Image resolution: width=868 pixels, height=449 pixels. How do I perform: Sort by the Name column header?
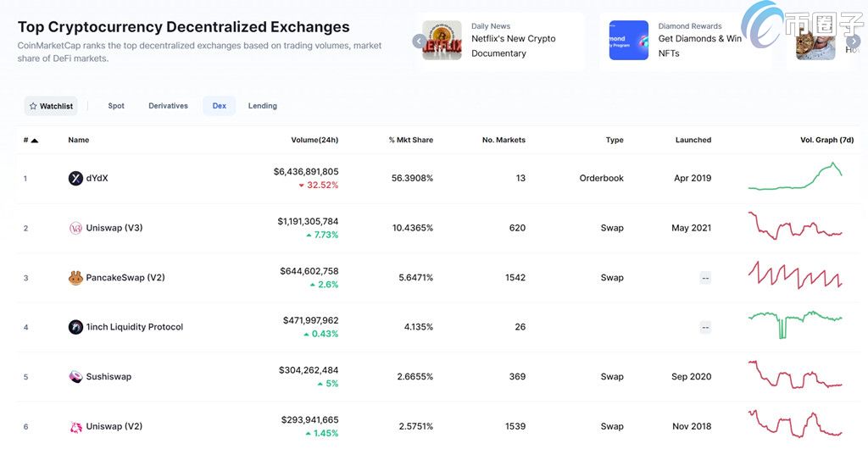(x=79, y=140)
